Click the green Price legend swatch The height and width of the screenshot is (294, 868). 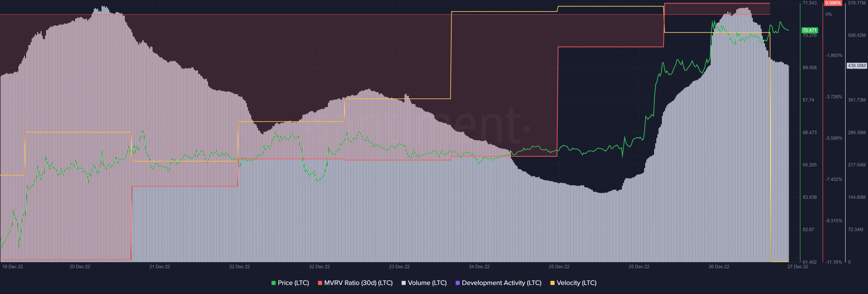point(274,283)
